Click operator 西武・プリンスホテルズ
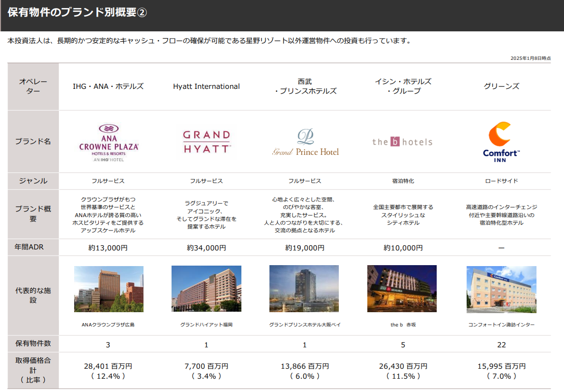Image resolution: width=564 pixels, height=392 pixels. pos(305,86)
